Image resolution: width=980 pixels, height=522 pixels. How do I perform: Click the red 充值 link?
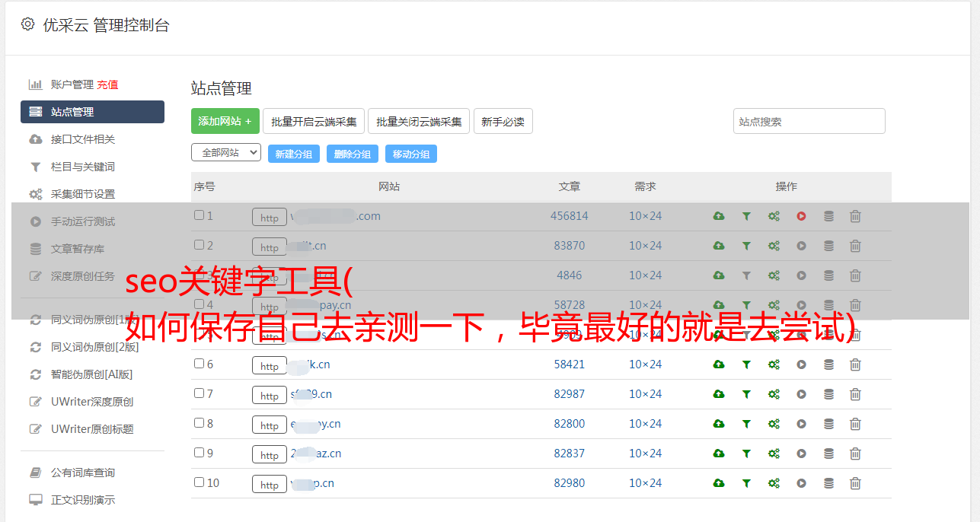click(107, 84)
